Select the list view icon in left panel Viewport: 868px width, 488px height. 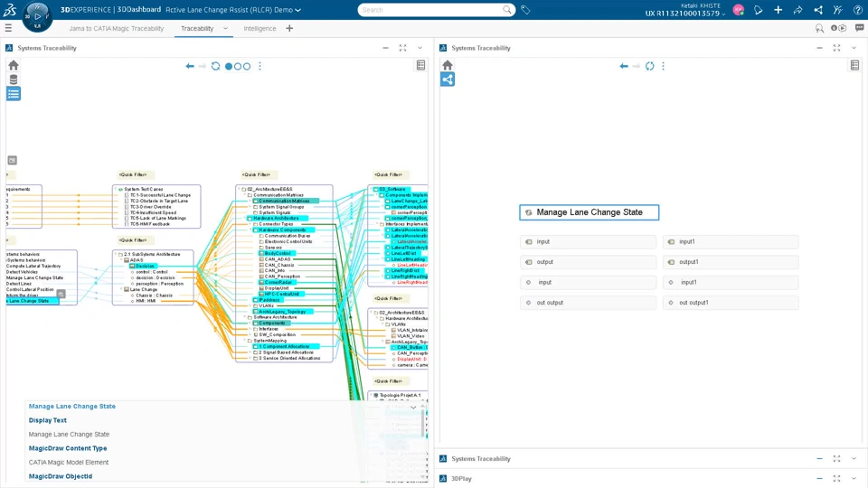click(14, 93)
